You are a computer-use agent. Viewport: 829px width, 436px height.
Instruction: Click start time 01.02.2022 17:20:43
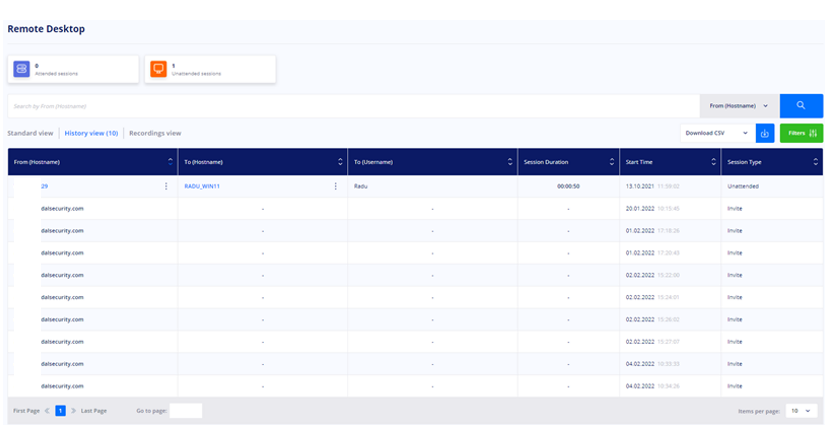pyautogui.click(x=652, y=253)
